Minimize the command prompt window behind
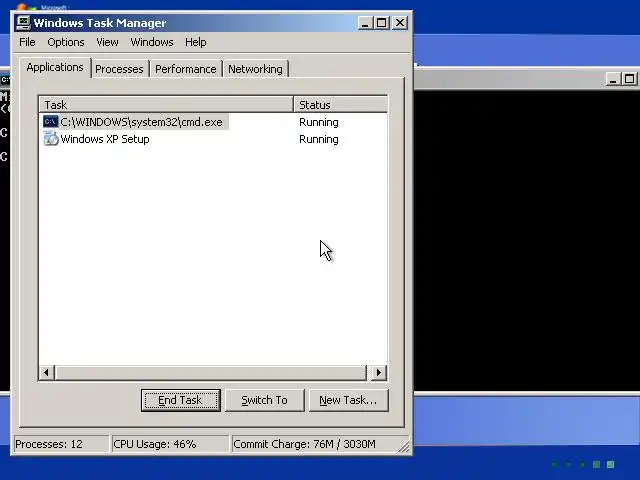Viewport: 640px width, 480px height. pos(612,79)
